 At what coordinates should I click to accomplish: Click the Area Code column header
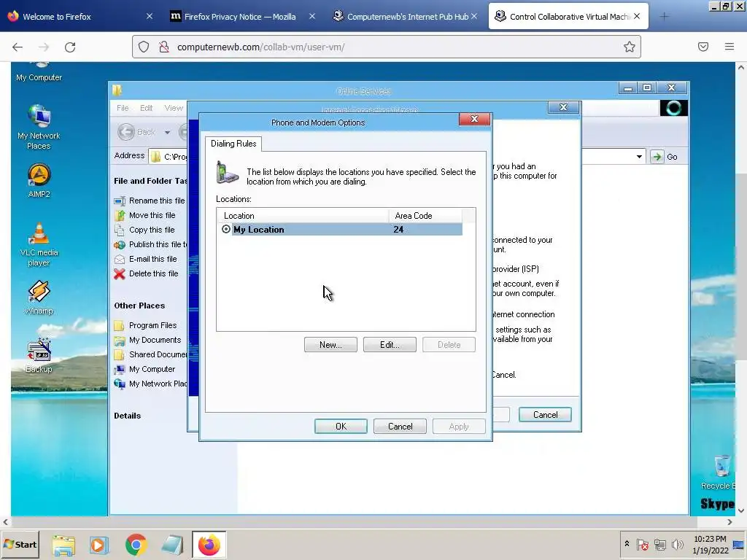425,216
